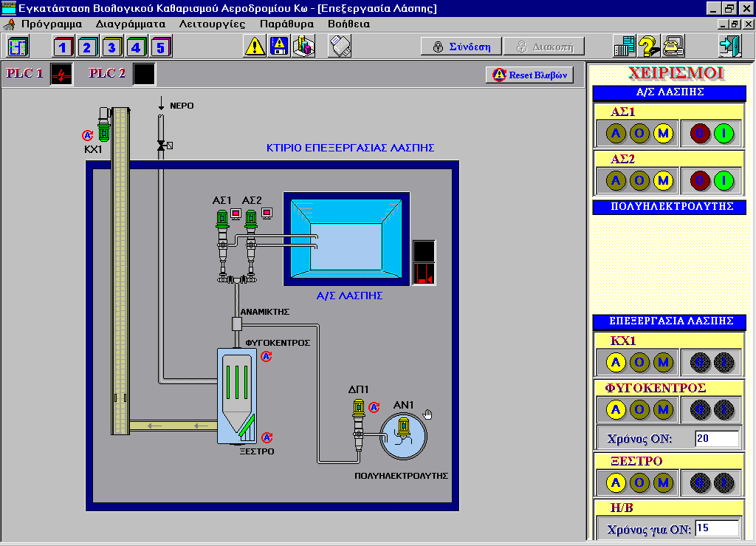756x546 pixels.
Task: Turn off ΑΣ2 with red 0 button
Action: pyautogui.click(x=700, y=180)
